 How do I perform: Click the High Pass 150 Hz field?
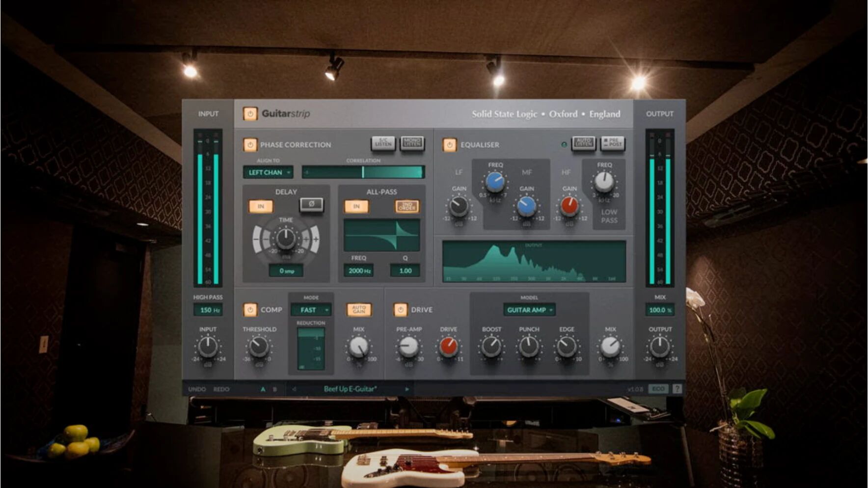pyautogui.click(x=208, y=310)
